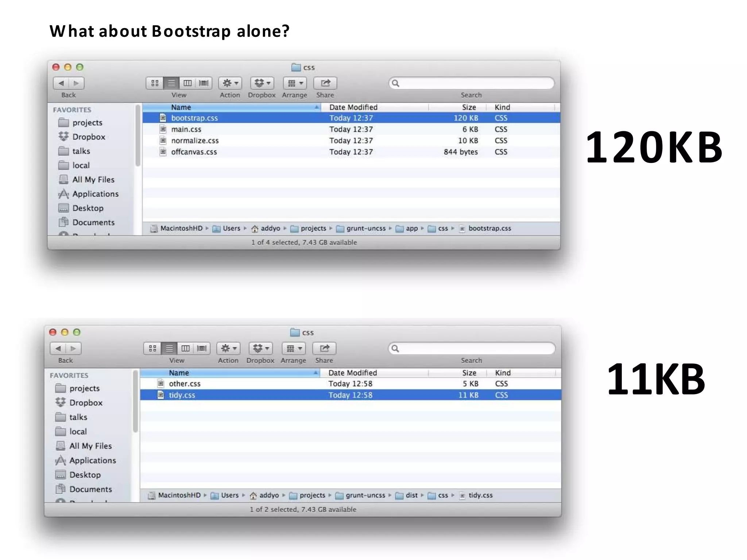This screenshot has height=560, width=747.
Task: Select column view in top window
Action: click(x=187, y=83)
